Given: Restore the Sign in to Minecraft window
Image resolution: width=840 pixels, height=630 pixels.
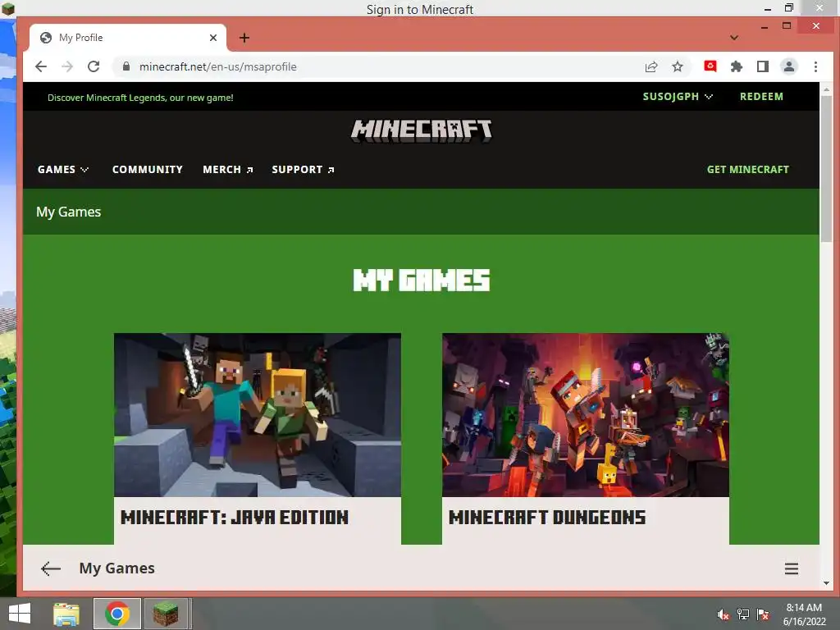Looking at the screenshot, I should click(788, 8).
